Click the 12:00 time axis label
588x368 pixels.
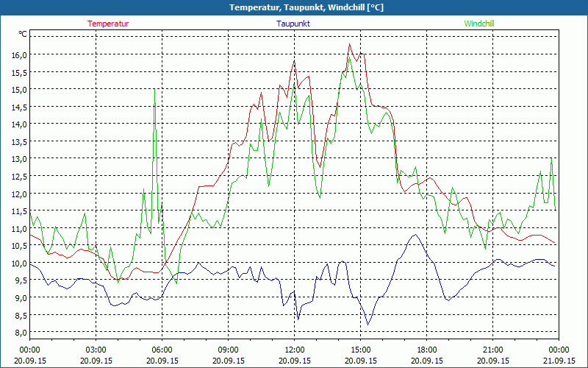click(295, 350)
